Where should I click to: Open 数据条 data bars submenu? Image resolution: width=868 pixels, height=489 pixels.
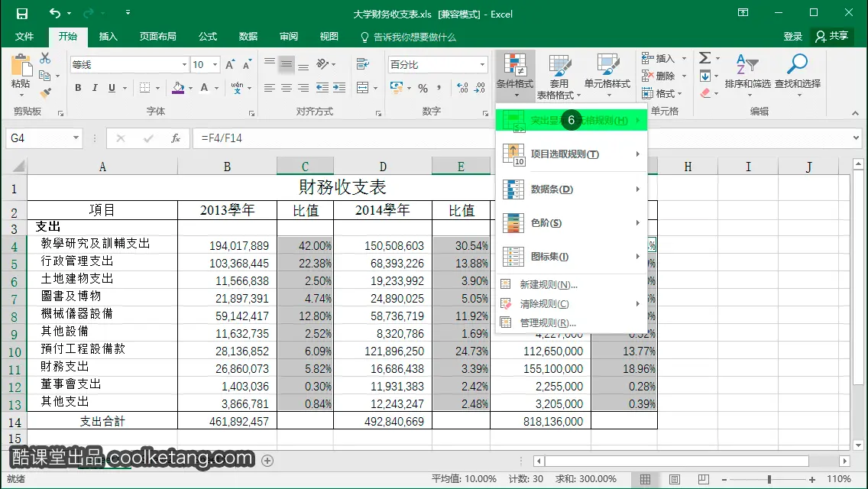point(572,189)
